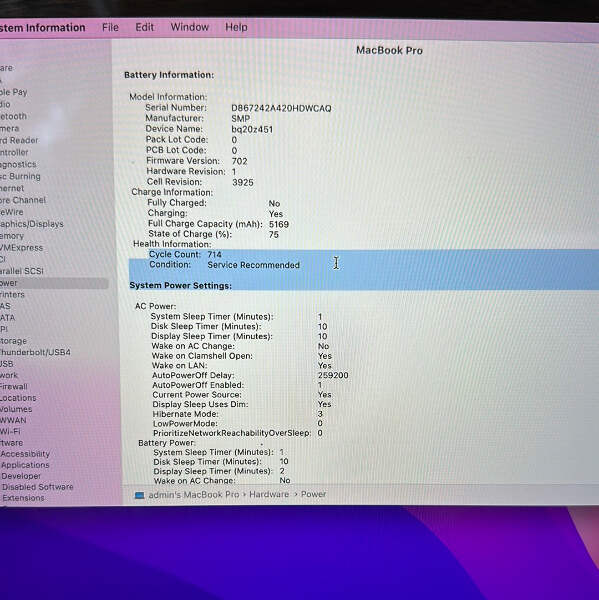Select Bluetooth in the sidebar
Image resolution: width=599 pixels, height=600 pixels.
(13, 116)
